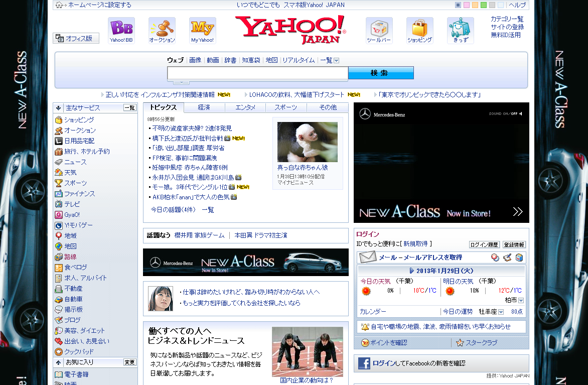
Task: Open ショッピング in the services sidebar
Action: [x=79, y=119]
